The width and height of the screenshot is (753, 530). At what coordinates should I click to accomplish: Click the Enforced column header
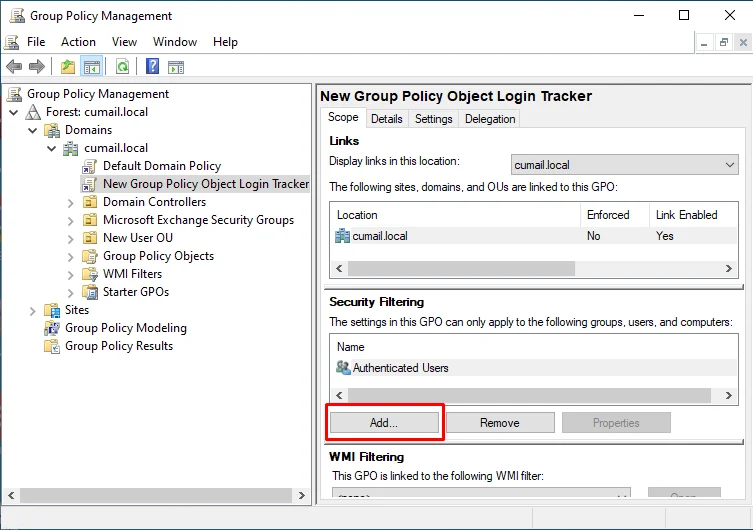[615, 215]
